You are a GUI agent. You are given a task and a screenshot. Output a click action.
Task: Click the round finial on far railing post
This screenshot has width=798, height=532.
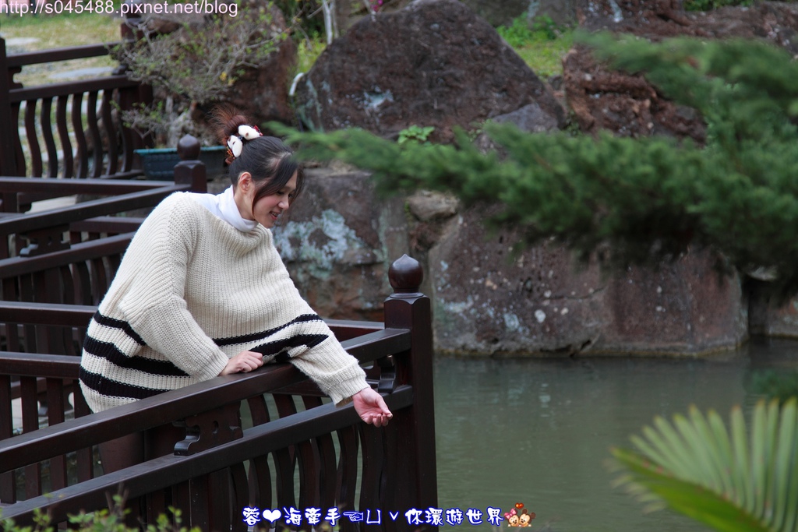[189, 146]
